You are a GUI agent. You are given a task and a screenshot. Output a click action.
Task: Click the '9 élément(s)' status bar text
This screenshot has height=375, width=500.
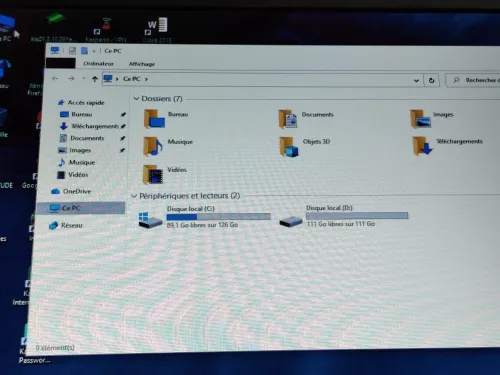pyautogui.click(x=55, y=348)
